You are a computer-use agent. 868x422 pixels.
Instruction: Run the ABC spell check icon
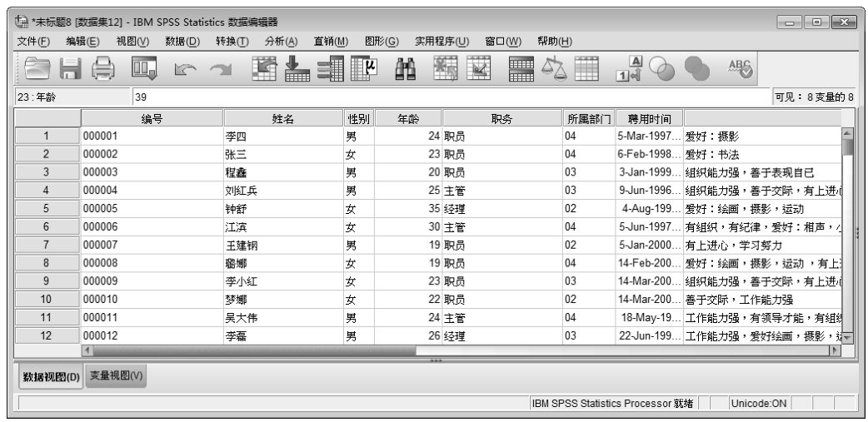(x=740, y=68)
